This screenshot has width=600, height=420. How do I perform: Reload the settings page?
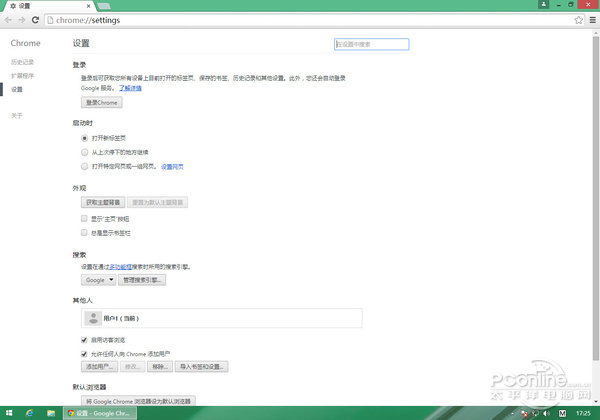pos(35,20)
